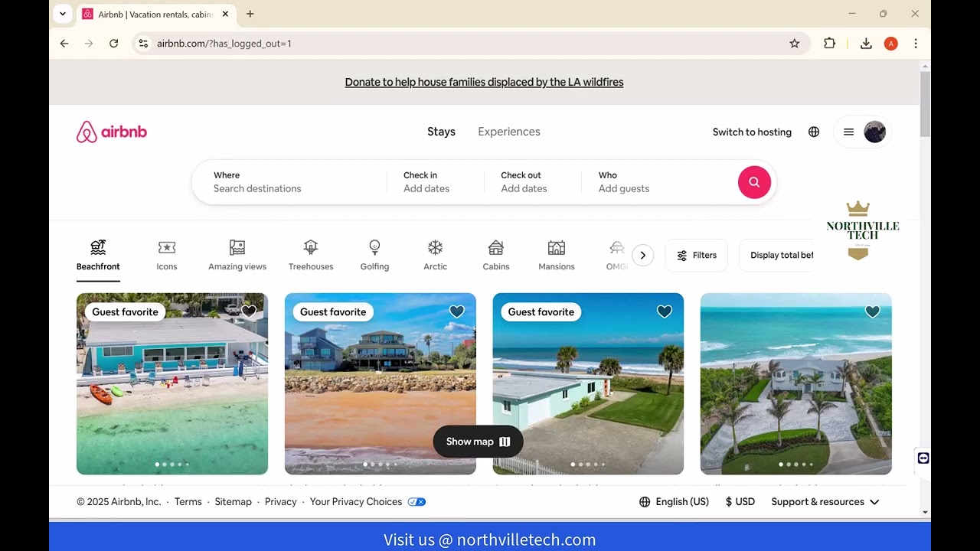Click the red search button
980x551 pixels.
[754, 182]
